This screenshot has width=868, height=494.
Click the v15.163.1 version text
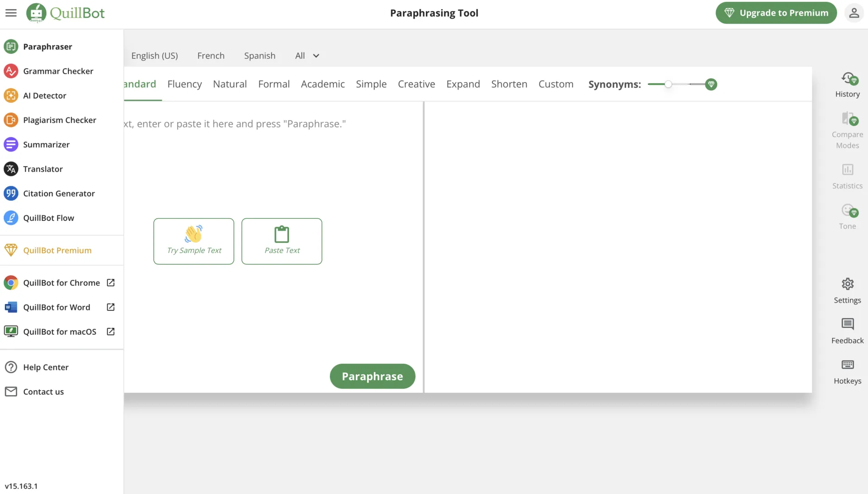point(21,486)
